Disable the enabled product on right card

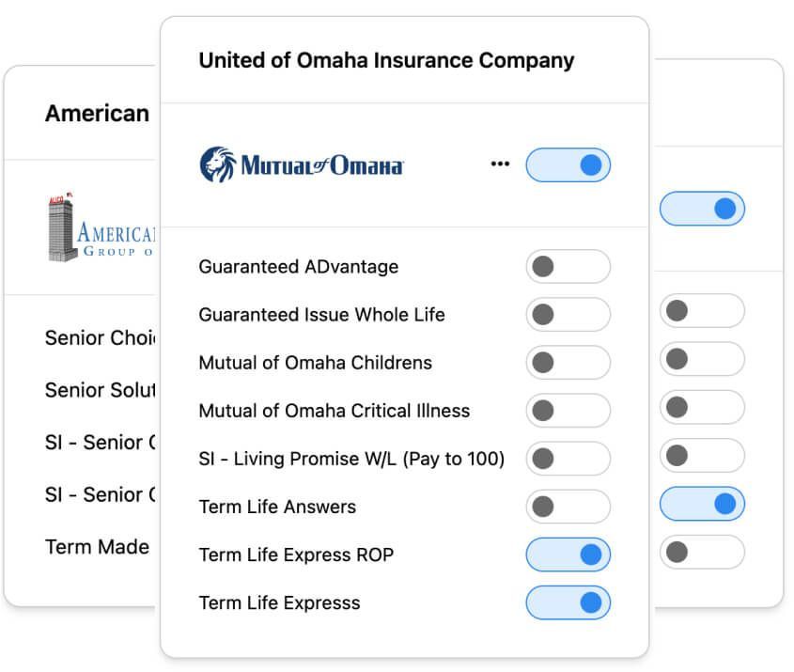click(x=702, y=504)
